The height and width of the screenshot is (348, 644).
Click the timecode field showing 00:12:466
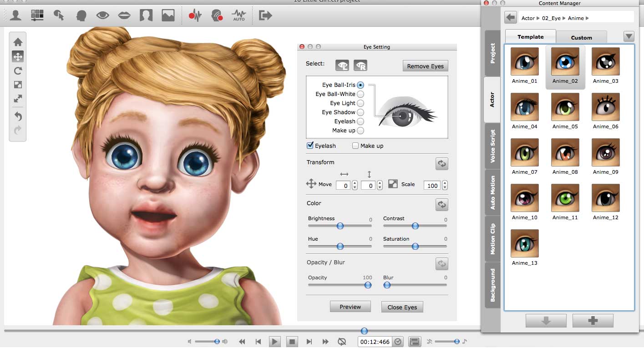click(375, 342)
